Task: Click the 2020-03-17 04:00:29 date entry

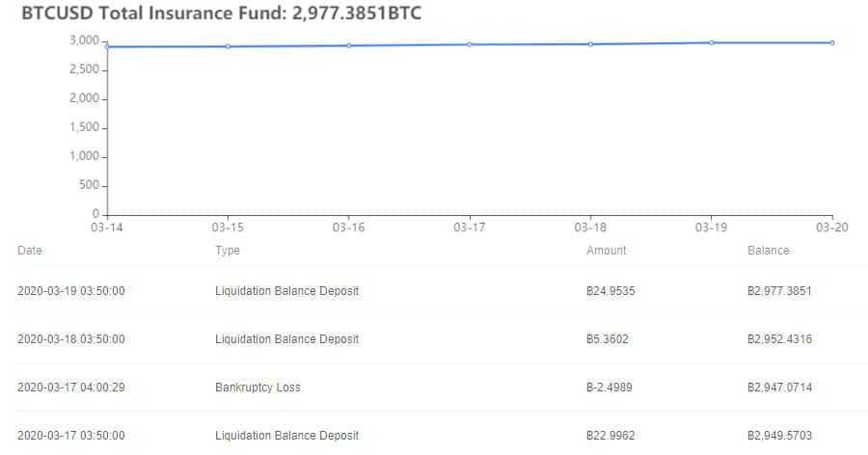Action: coord(71,388)
